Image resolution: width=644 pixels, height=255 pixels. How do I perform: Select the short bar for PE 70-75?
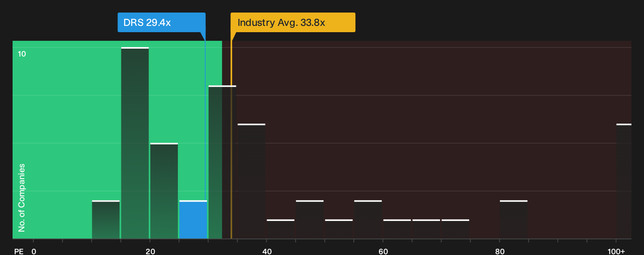456,229
